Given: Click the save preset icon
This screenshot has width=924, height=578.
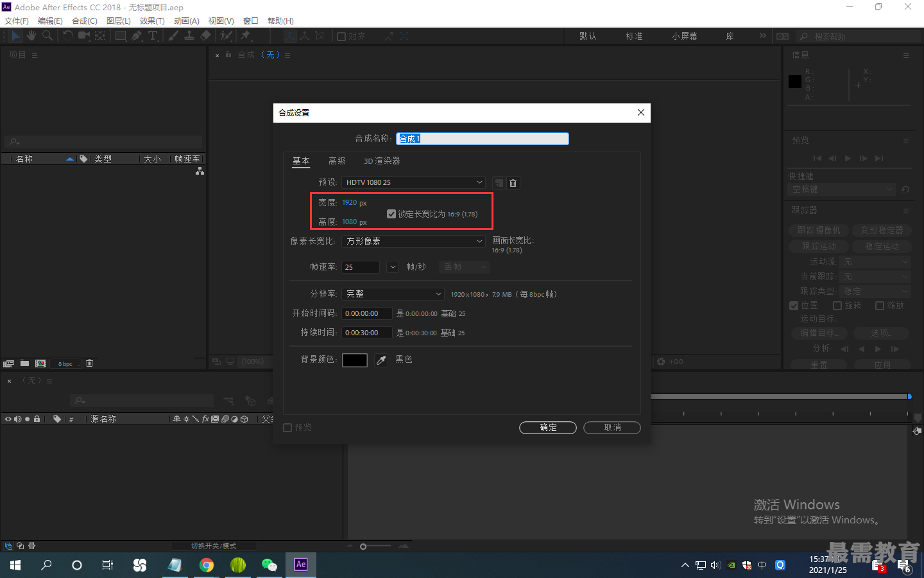Looking at the screenshot, I should click(x=499, y=183).
